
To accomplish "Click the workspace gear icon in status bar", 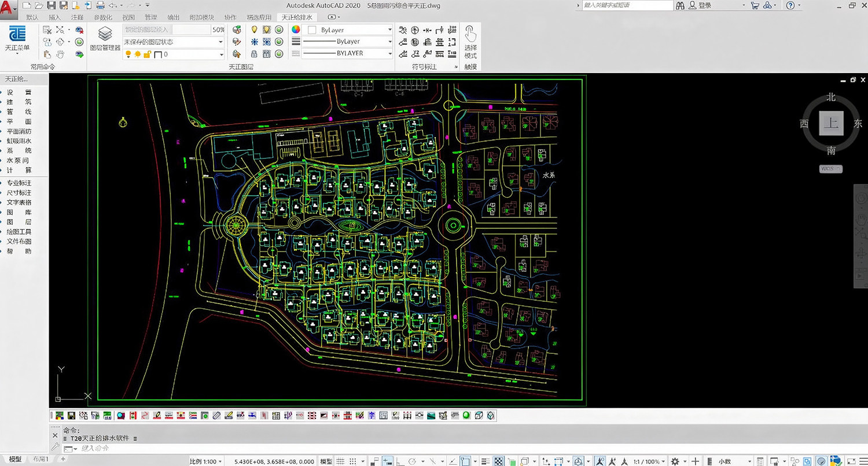I will point(675,461).
